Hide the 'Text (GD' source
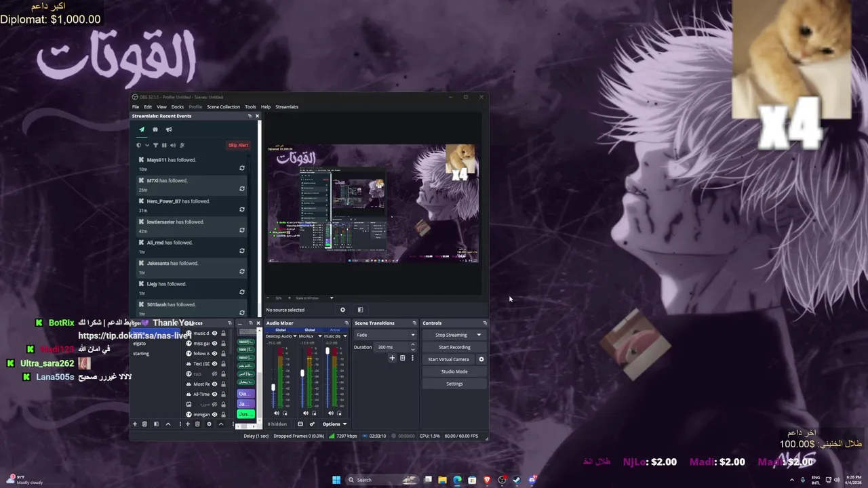The width and height of the screenshot is (868, 488). pos(215,364)
